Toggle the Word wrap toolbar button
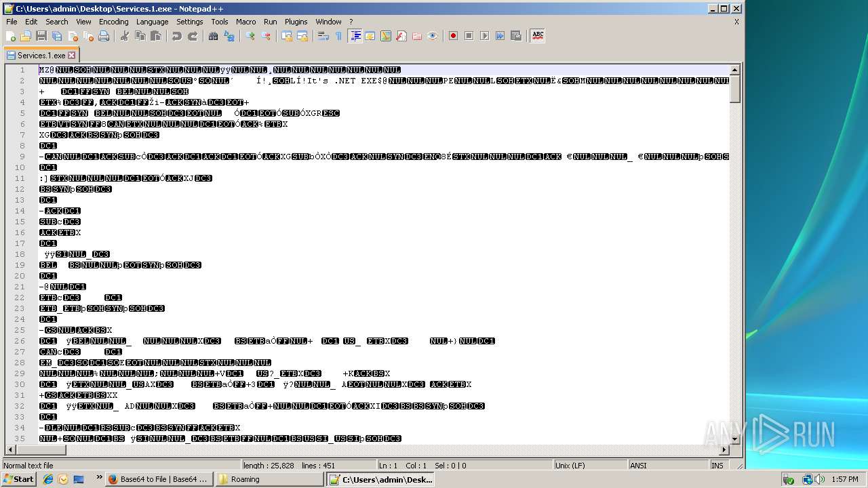The width and height of the screenshot is (868, 488). coord(323,36)
